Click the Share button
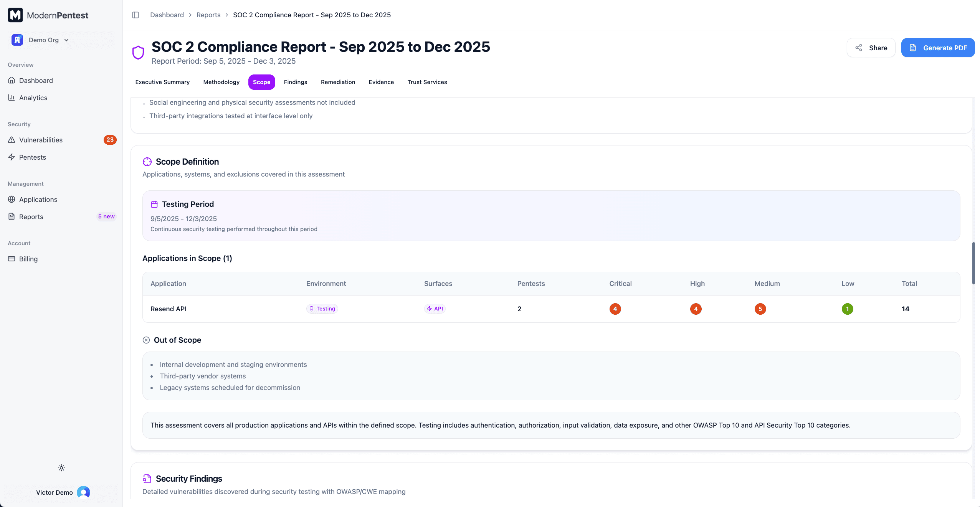Viewport: 980px width, 507px height. (871, 48)
